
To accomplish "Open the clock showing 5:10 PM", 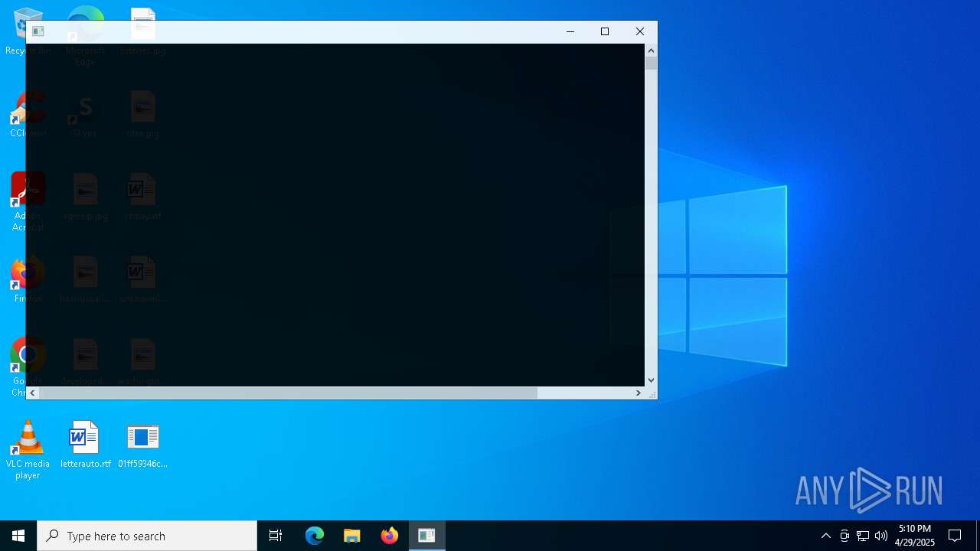I will (x=915, y=536).
